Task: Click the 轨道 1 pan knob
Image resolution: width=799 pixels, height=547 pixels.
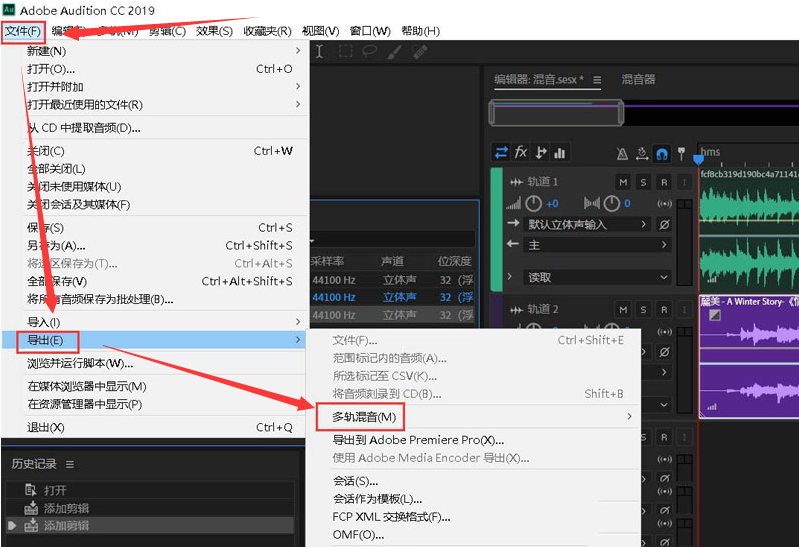Action: pyautogui.click(x=611, y=204)
